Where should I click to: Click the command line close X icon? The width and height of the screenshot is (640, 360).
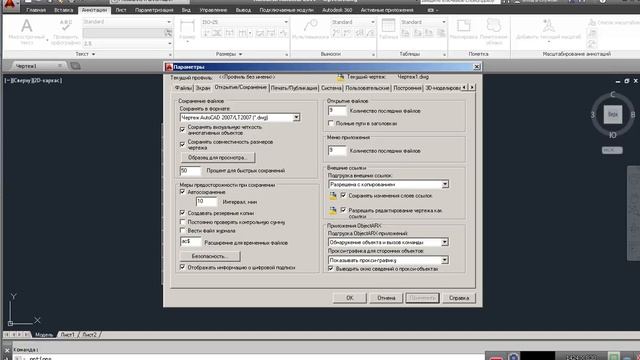7,350
